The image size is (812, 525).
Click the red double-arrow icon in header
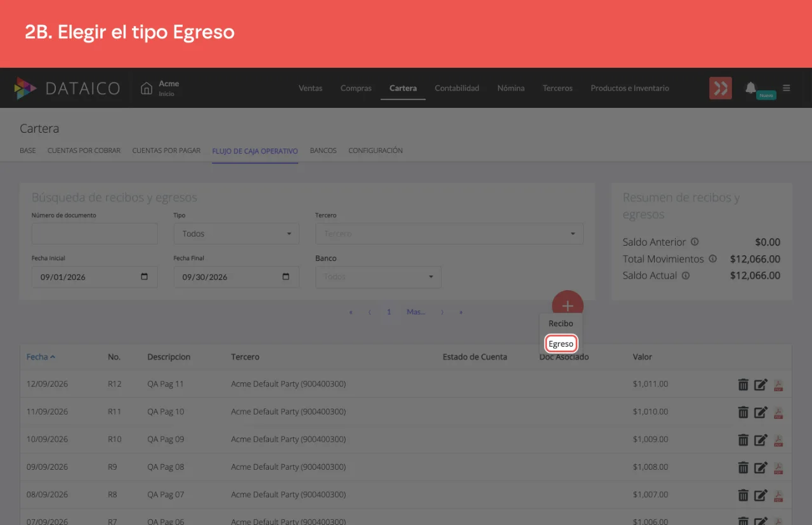tap(721, 88)
